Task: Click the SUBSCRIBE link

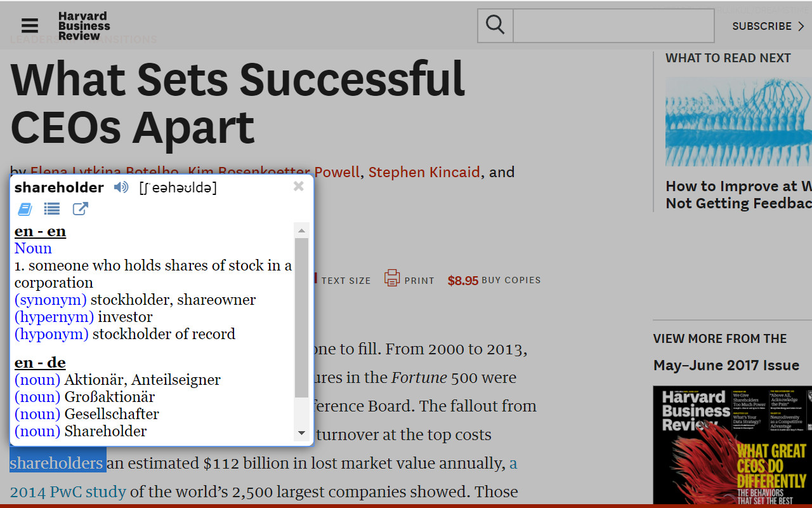Action: tap(768, 26)
